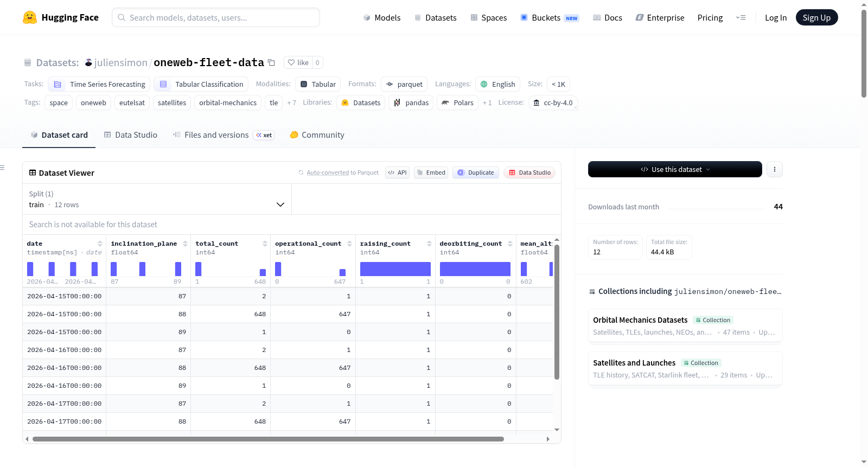
Task: Click the Dataset Viewer table icon
Action: [x=33, y=172]
